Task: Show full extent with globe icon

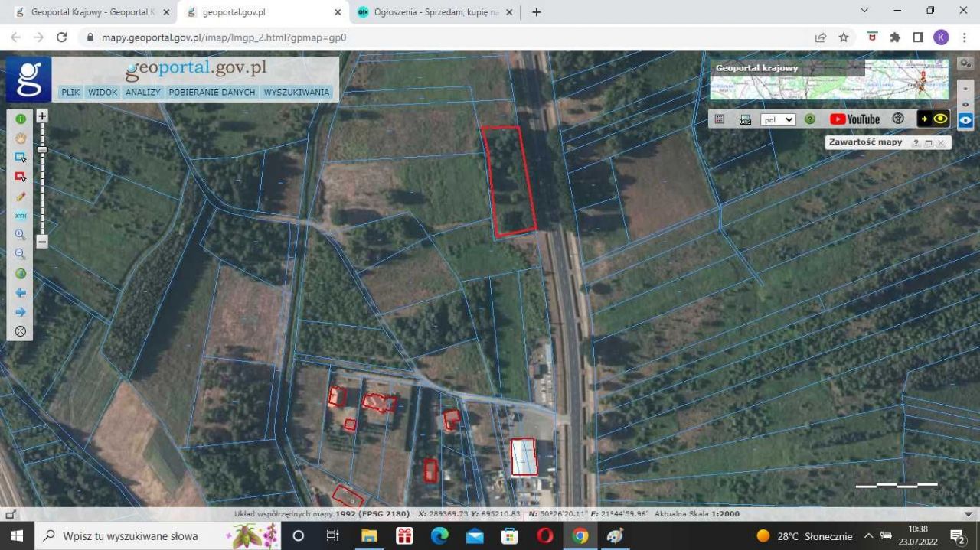Action: (21, 273)
